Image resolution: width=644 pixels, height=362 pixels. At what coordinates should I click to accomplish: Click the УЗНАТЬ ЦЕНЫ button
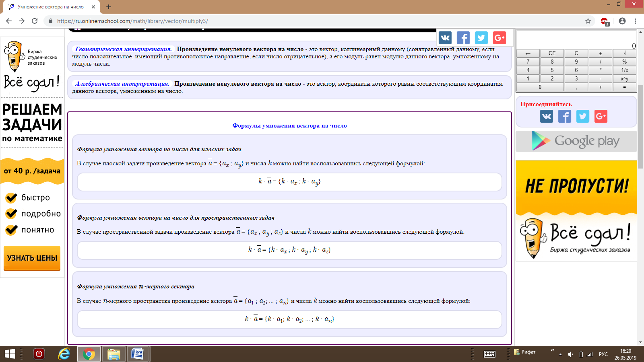[32, 258]
